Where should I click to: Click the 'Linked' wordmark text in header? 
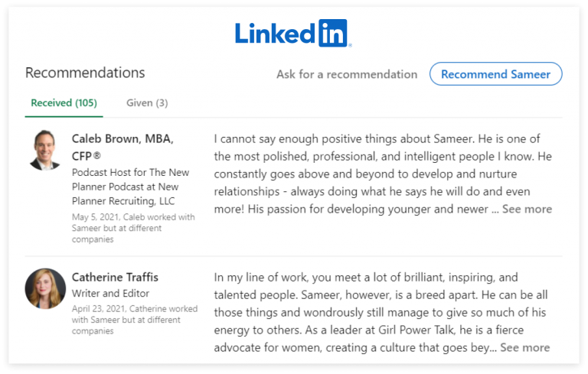tap(275, 33)
